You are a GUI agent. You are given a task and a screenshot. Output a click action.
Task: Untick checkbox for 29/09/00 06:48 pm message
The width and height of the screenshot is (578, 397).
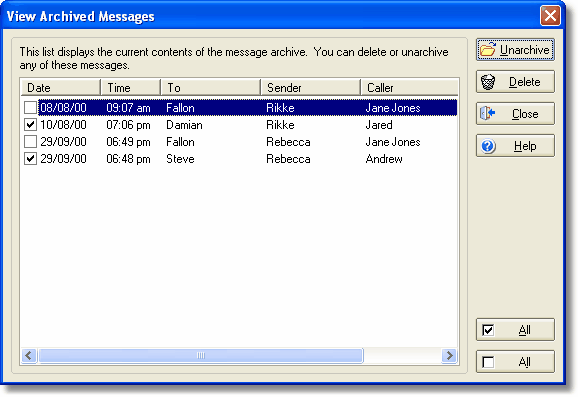(x=30, y=159)
